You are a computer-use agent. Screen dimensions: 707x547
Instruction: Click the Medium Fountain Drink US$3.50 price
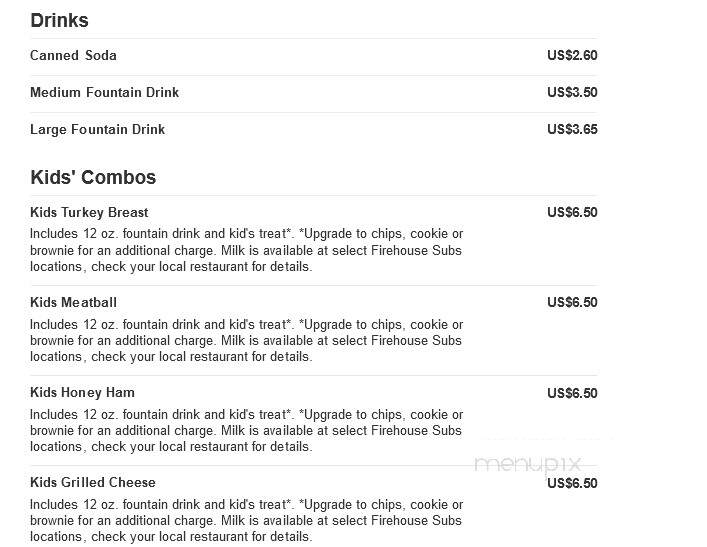(x=572, y=92)
